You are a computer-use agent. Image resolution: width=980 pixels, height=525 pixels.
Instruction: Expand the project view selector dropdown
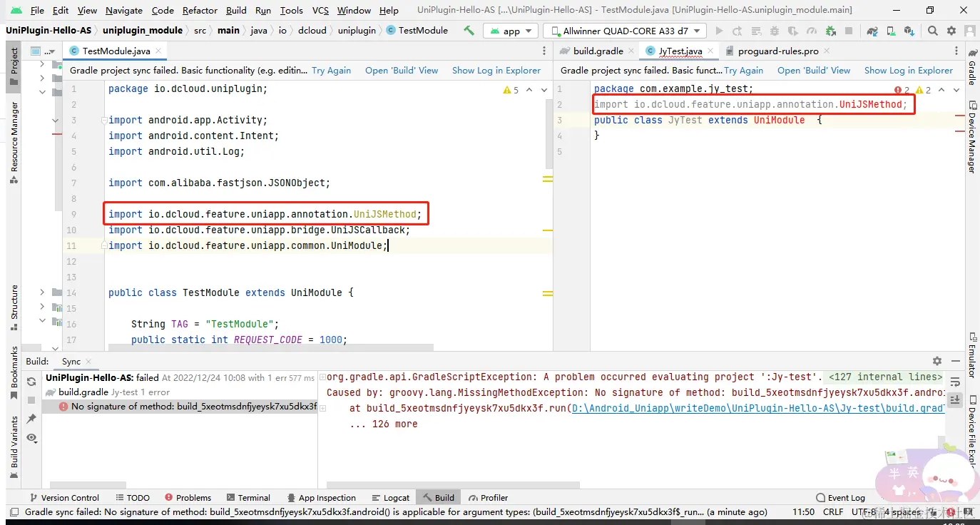[49, 51]
